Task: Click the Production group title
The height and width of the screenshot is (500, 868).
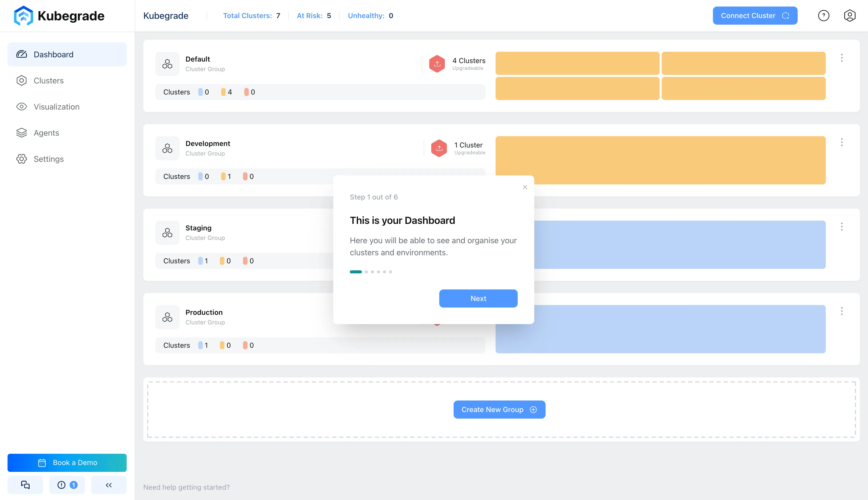Action: pos(204,312)
